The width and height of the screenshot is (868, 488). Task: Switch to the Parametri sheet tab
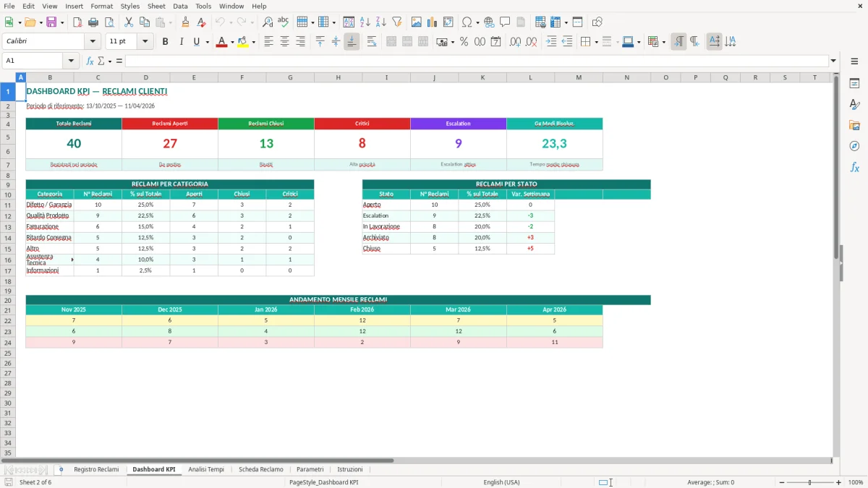coord(310,469)
